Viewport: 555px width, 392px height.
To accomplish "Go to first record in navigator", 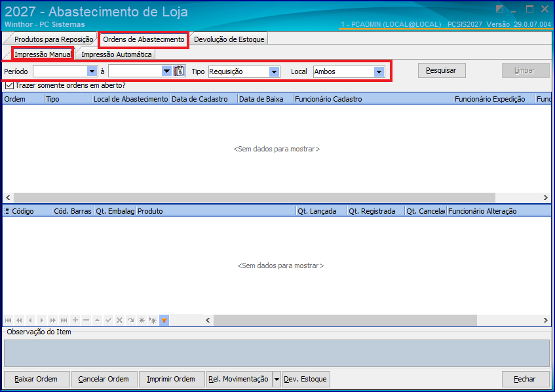I will coord(8,320).
